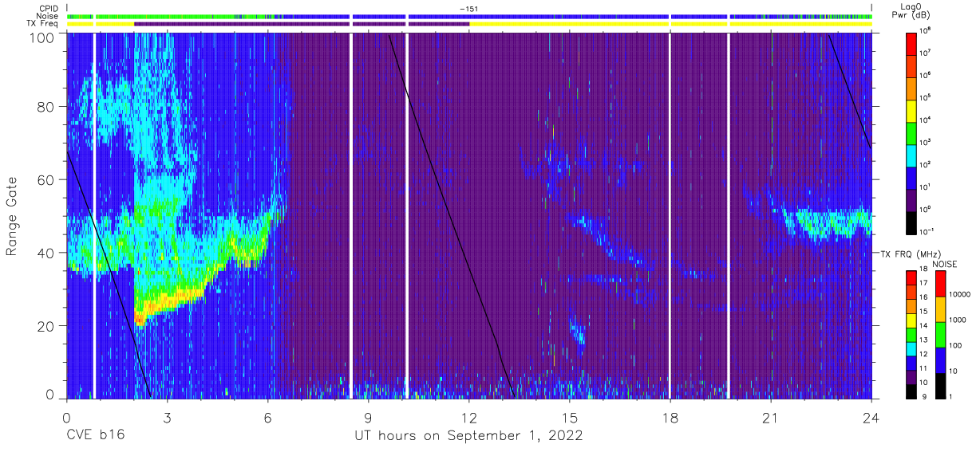Pick the yellow 1000–10000 NOISE swatch
This screenshot has height=452, width=980.
tap(939, 309)
